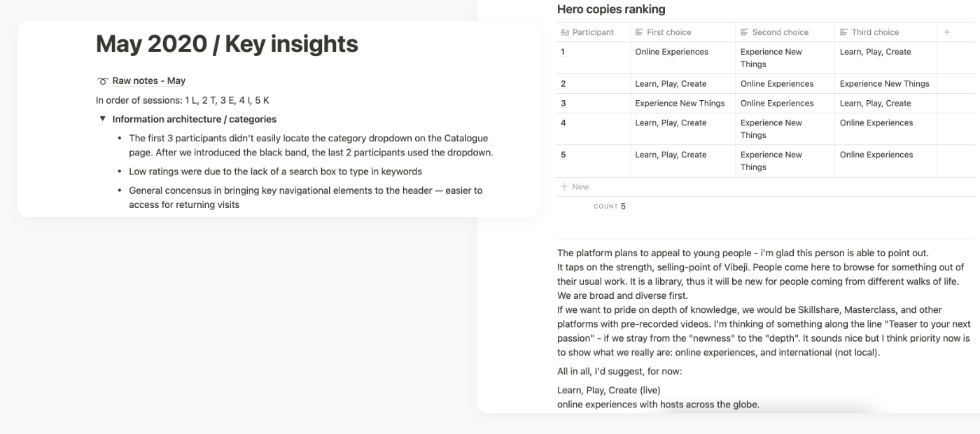Image resolution: width=980 pixels, height=434 pixels.
Task: Add a new column with the plus icon
Action: [946, 32]
